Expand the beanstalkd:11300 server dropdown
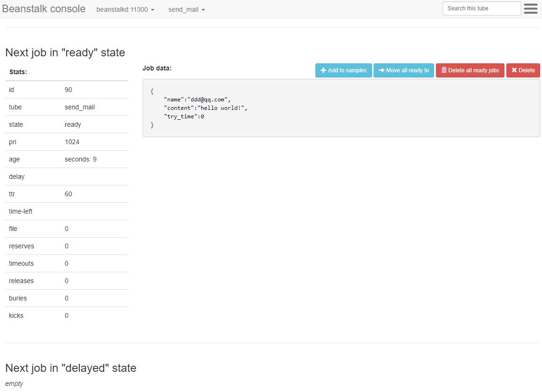 125,9
